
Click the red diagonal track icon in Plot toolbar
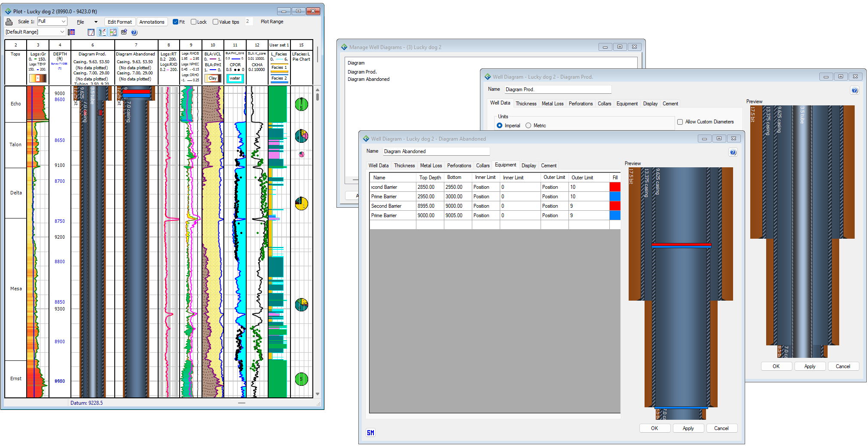point(91,32)
